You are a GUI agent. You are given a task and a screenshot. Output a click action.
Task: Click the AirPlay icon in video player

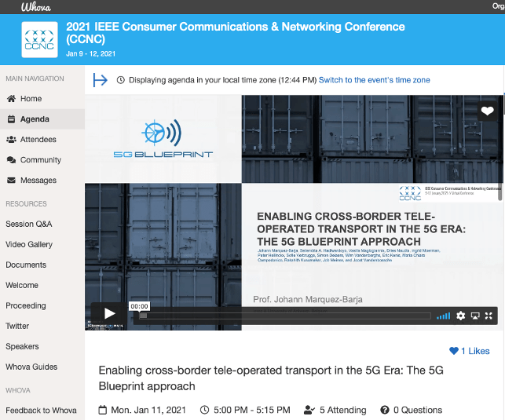(x=475, y=316)
